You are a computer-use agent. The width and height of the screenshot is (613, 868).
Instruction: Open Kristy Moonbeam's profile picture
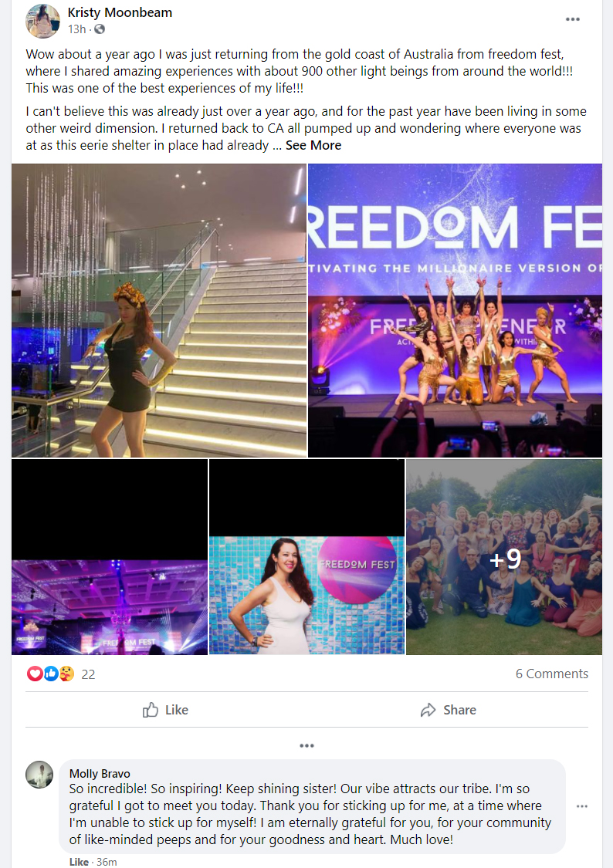tap(42, 21)
